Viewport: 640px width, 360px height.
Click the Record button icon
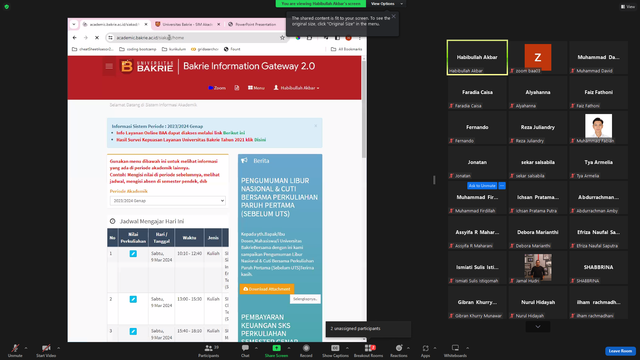pos(306,348)
